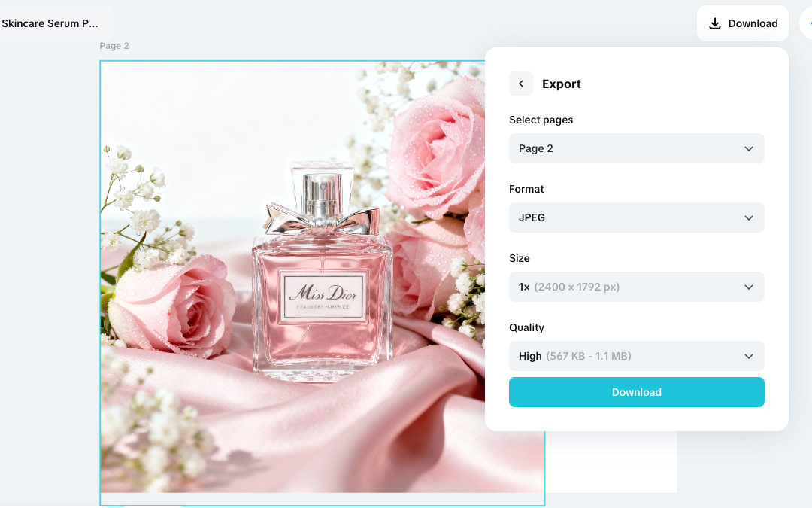Open the Format dropdown set to JPEG
Viewport: 812px width, 508px height.
click(x=637, y=217)
